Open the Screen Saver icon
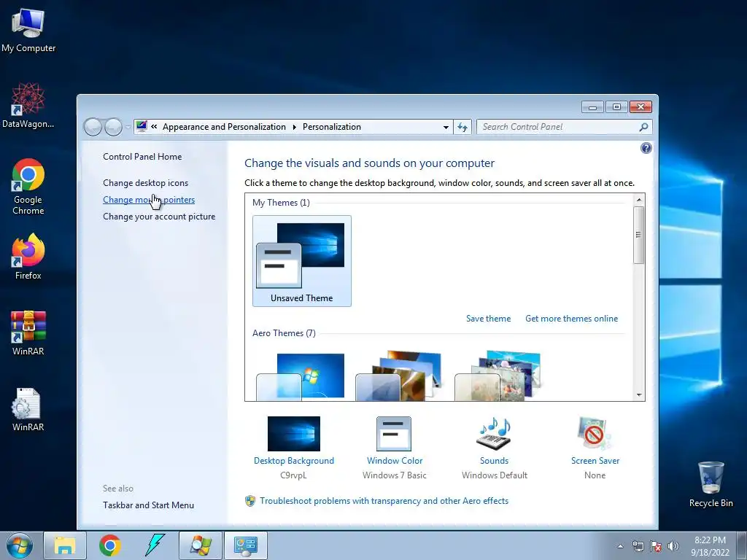 click(594, 434)
